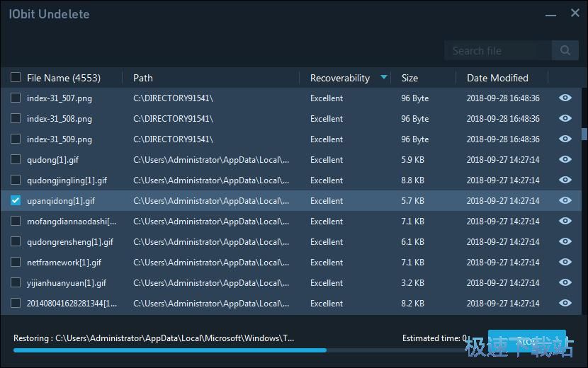Screen dimensions: 588x368
Task: Check the box for index-31_507.png
Action: (16, 98)
